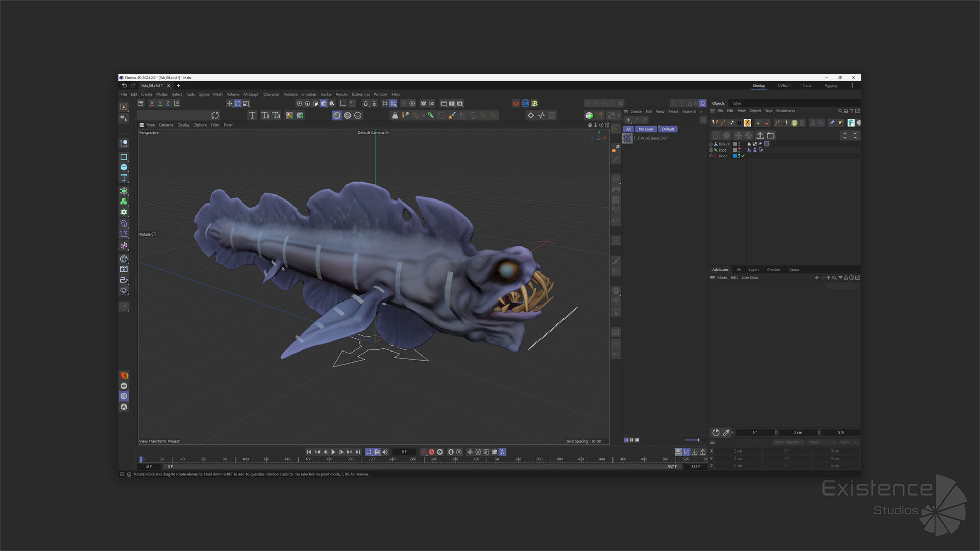Screen dimensions: 980x551
Task: Toggle the coordinate system icon beside Z axis
Action: click(177, 103)
